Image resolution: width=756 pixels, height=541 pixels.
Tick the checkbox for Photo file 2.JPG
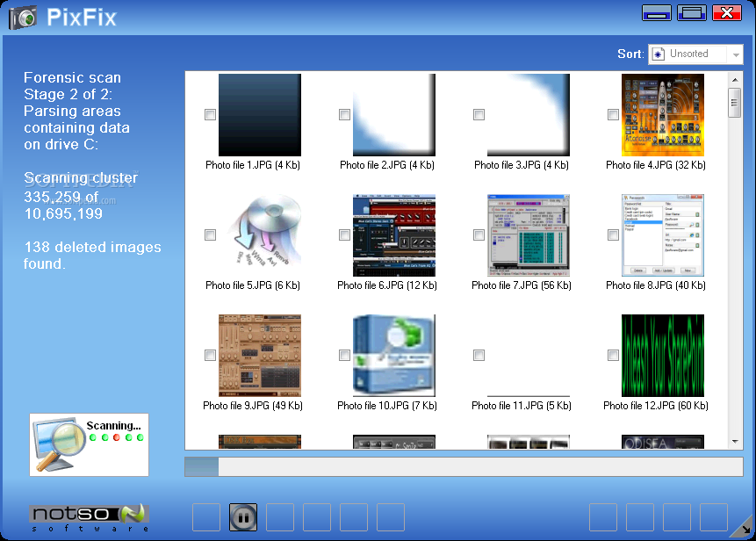(344, 115)
